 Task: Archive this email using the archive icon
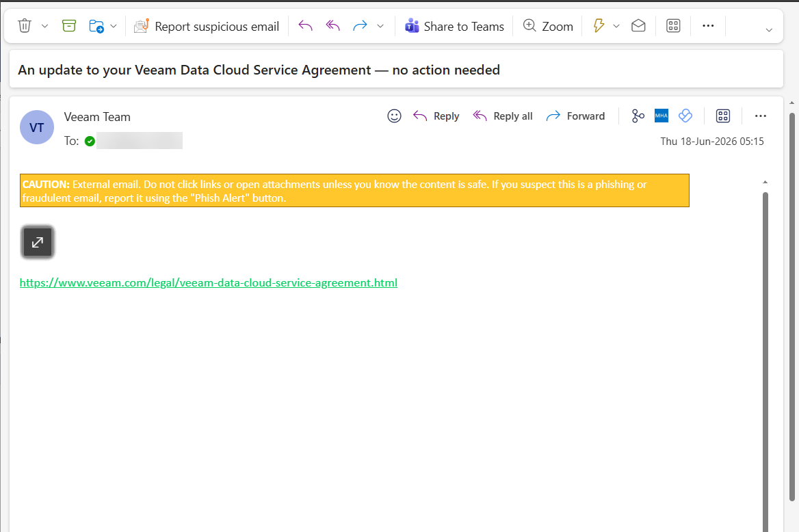pos(69,26)
